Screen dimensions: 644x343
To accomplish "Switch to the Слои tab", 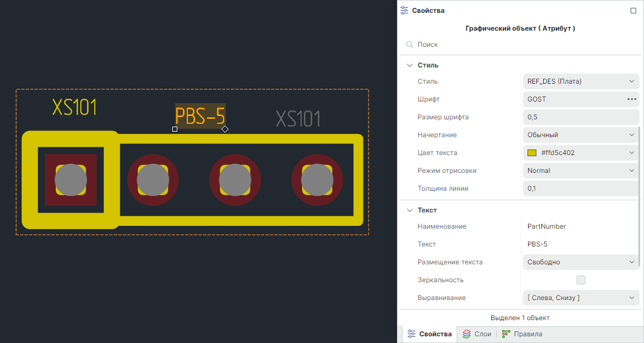I will point(477,334).
